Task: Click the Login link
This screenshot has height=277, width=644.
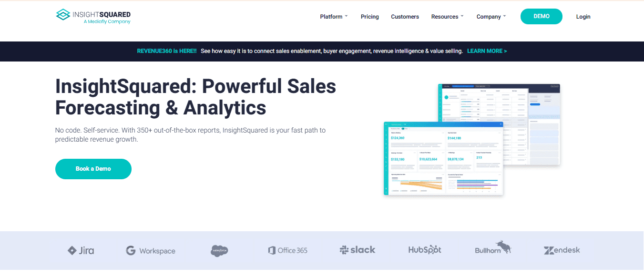Action: tap(583, 17)
